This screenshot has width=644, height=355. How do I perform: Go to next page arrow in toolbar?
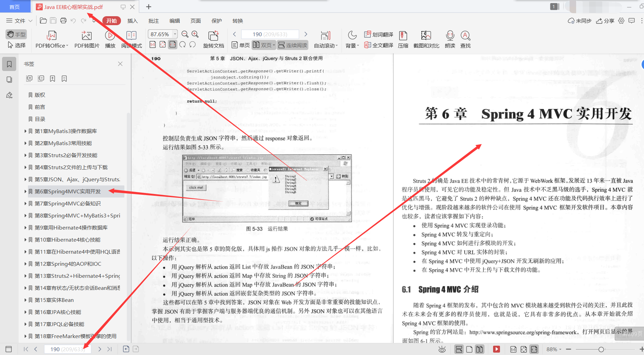pyautogui.click(x=306, y=34)
